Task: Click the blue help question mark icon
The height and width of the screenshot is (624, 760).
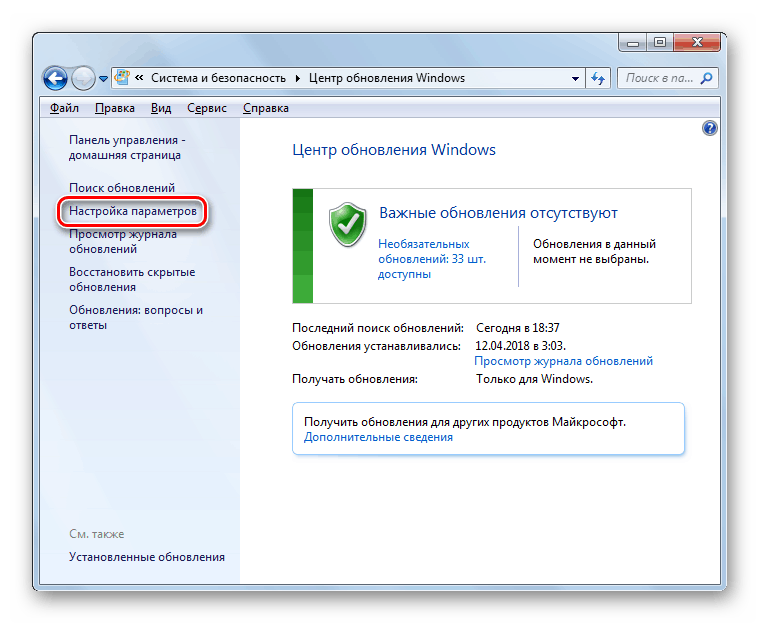Action: pyautogui.click(x=710, y=128)
